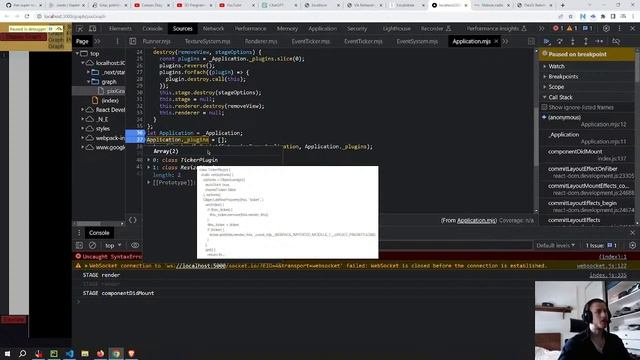The image size is (640, 360).
Task: Step into next function call
Action: click(x=573, y=41)
